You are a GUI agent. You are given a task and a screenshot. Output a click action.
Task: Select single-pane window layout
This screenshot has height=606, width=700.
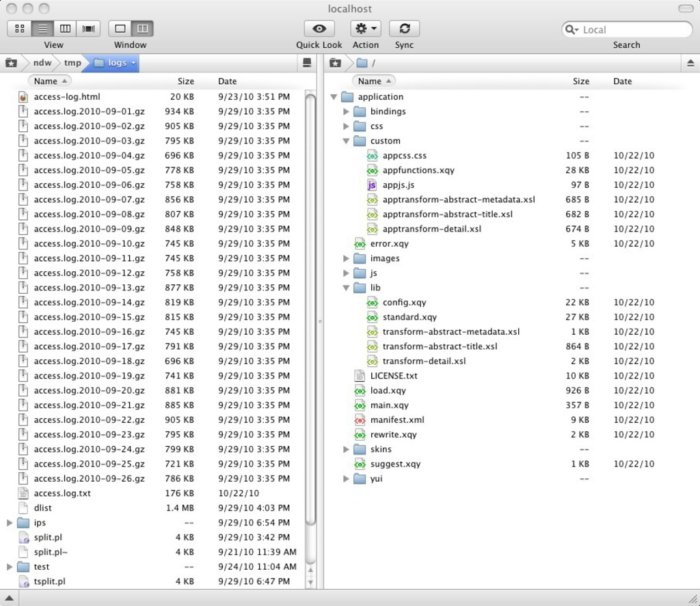tap(120, 29)
